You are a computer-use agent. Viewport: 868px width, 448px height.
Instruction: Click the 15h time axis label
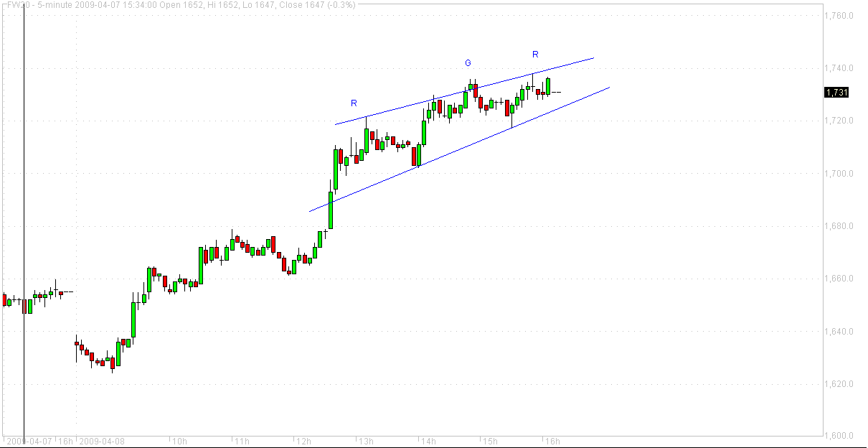pos(490,441)
